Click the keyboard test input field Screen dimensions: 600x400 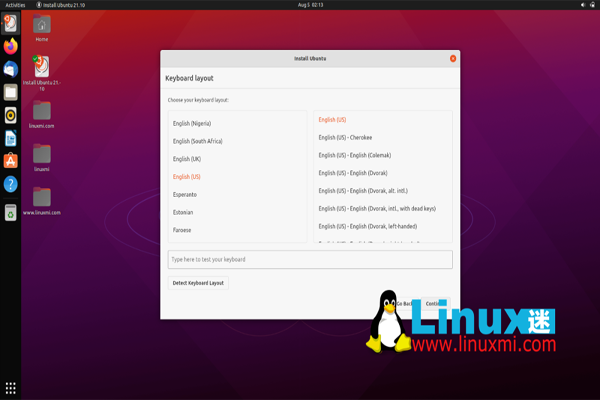click(x=310, y=260)
